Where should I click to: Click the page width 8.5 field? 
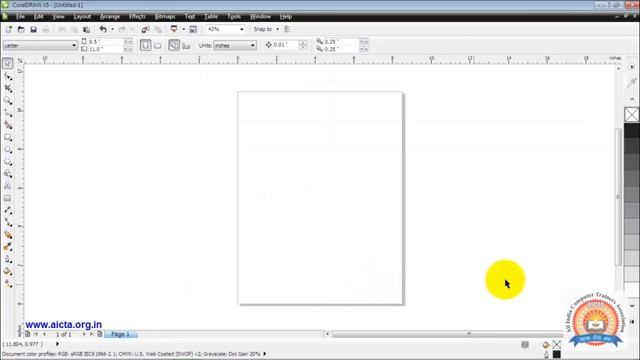point(105,42)
